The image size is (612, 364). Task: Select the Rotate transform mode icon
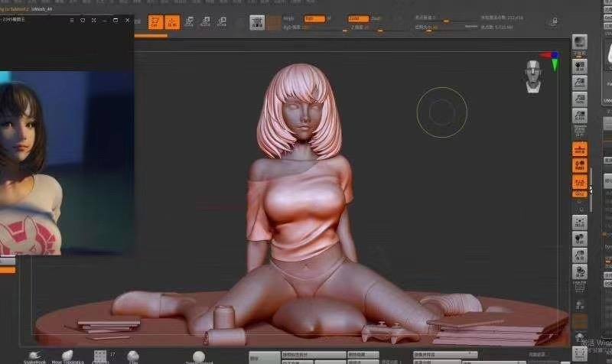[221, 23]
